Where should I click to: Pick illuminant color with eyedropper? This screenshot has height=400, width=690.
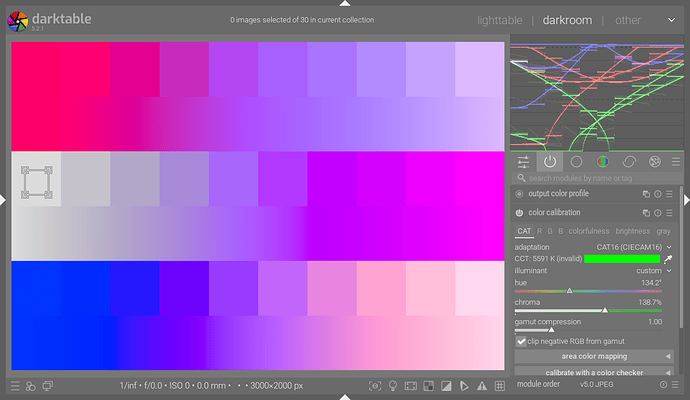pos(668,258)
